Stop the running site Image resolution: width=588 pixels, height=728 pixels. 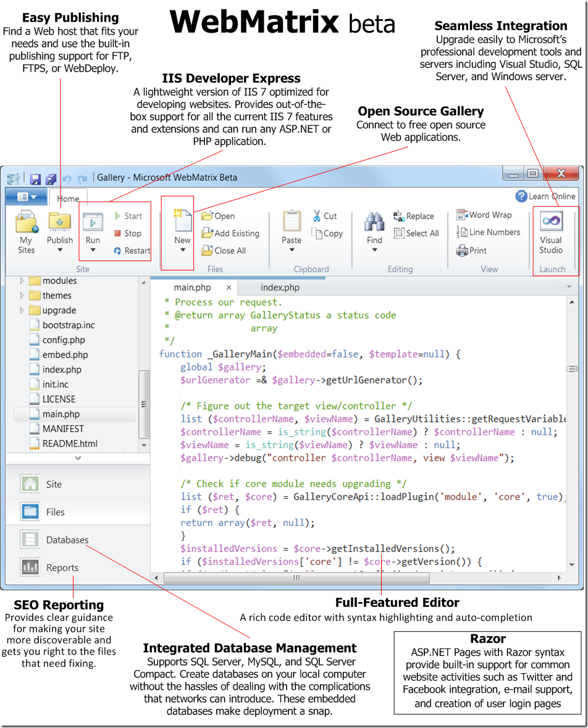128,233
